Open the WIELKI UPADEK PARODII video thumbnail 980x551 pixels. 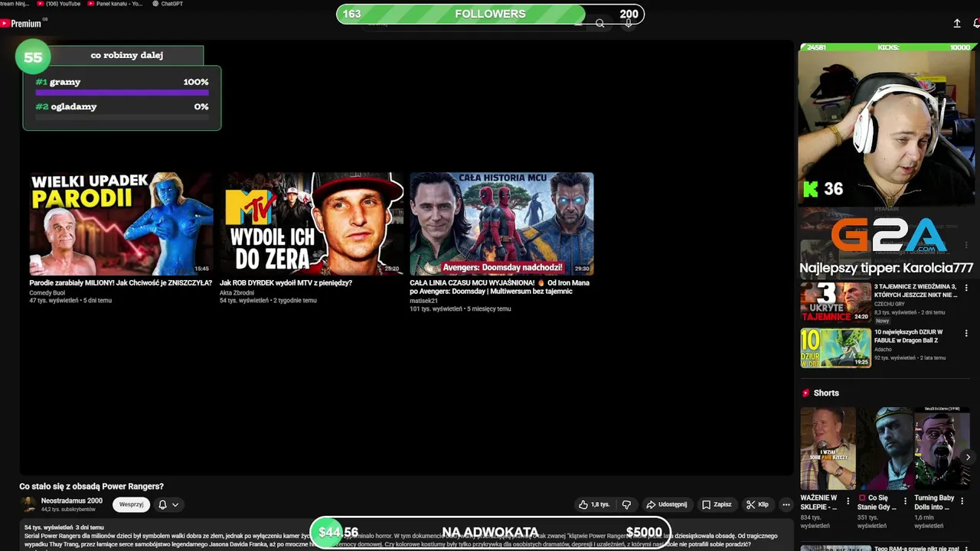[121, 223]
